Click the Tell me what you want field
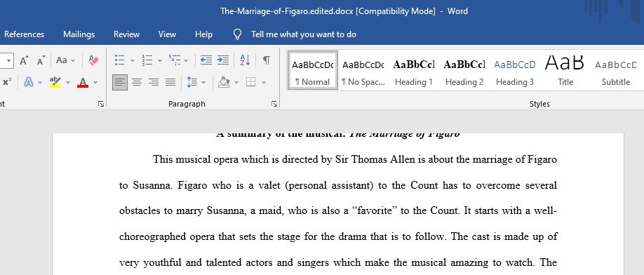The image size is (644, 275). pyautogui.click(x=304, y=34)
